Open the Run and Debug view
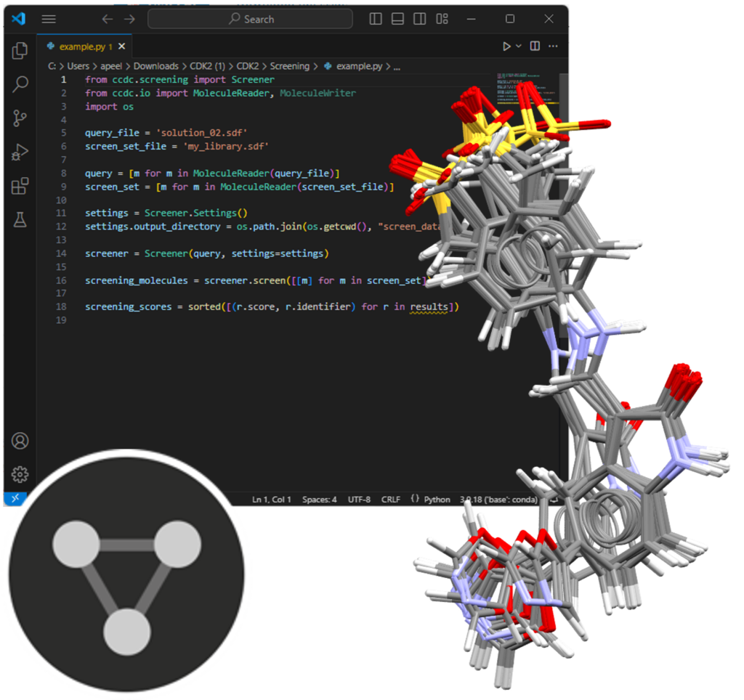Image resolution: width=744 pixels, height=700 pixels. [20, 152]
